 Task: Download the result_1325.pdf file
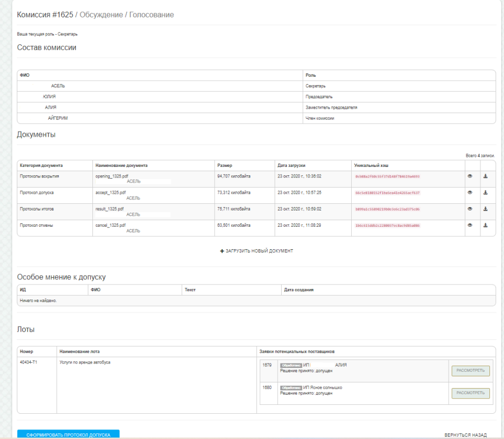(486, 209)
